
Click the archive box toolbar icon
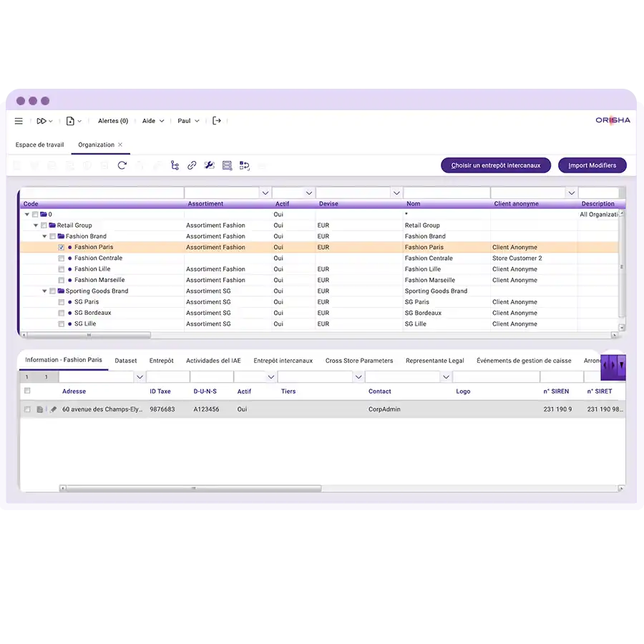point(226,165)
